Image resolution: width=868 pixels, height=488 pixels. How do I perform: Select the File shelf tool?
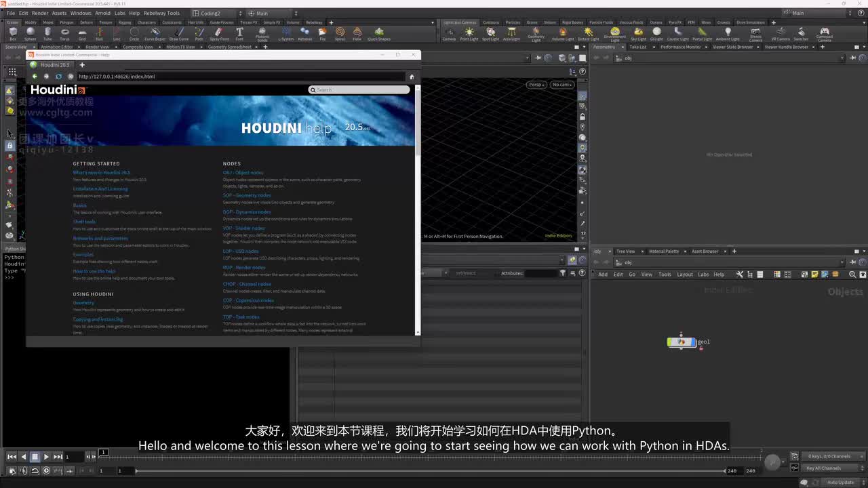[x=322, y=33]
